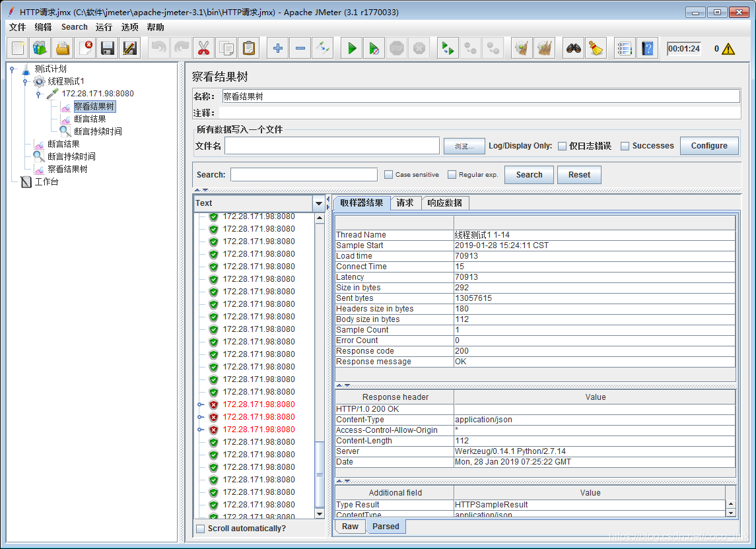
Task: Click the 浏览... browse button
Action: [x=464, y=146]
